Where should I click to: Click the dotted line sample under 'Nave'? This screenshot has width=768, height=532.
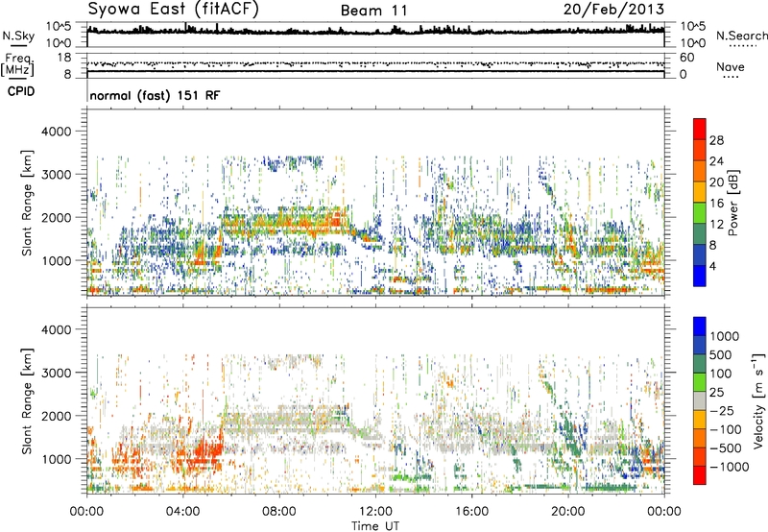click(x=731, y=77)
